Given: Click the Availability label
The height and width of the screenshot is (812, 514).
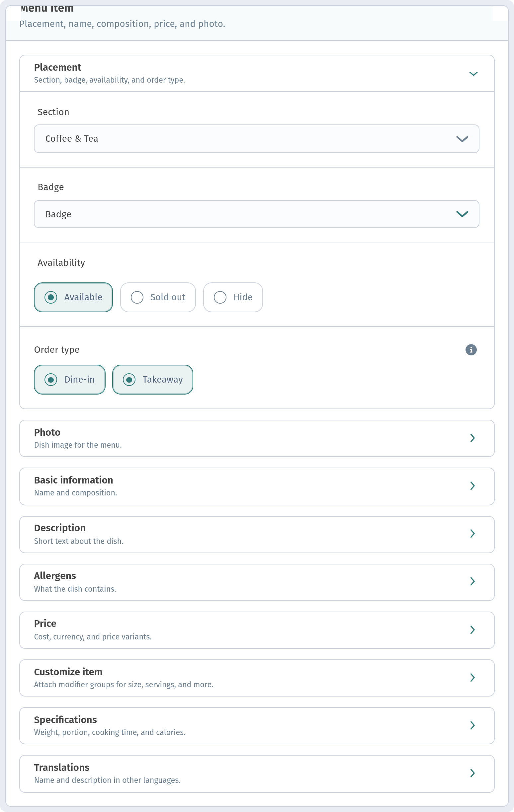Looking at the screenshot, I should point(61,263).
